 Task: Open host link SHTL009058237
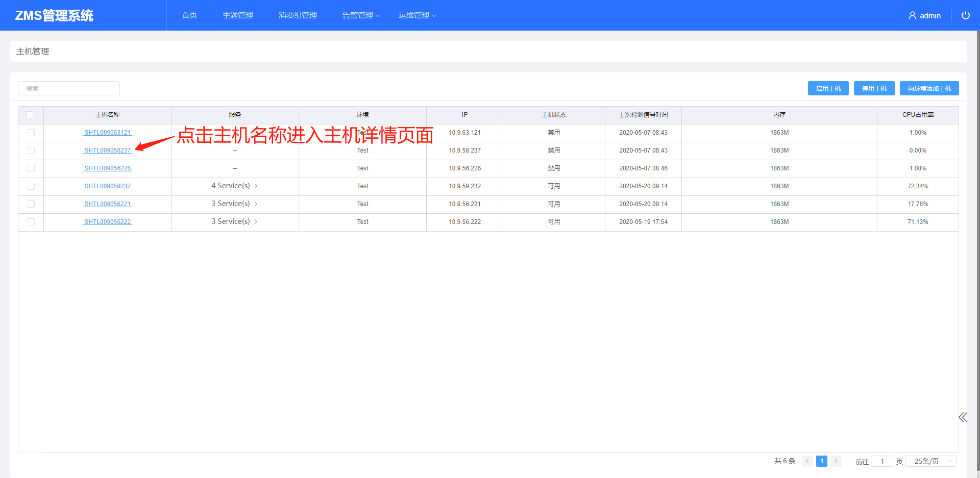108,150
